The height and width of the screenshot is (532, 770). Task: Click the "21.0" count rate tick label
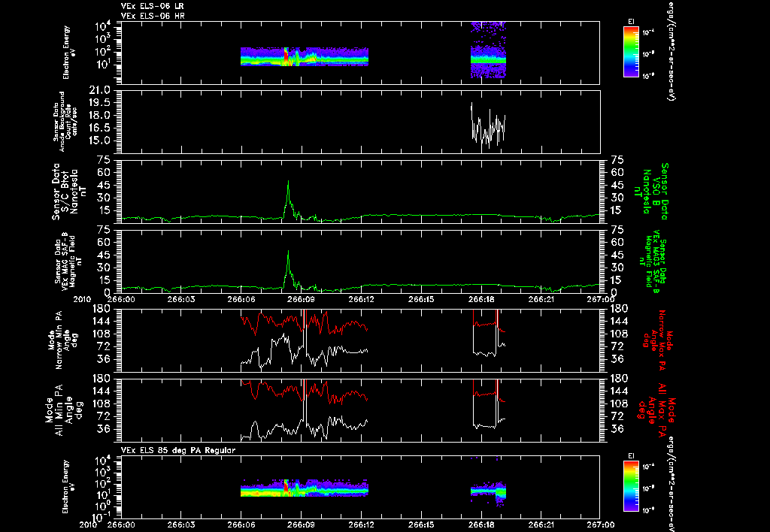[100, 90]
